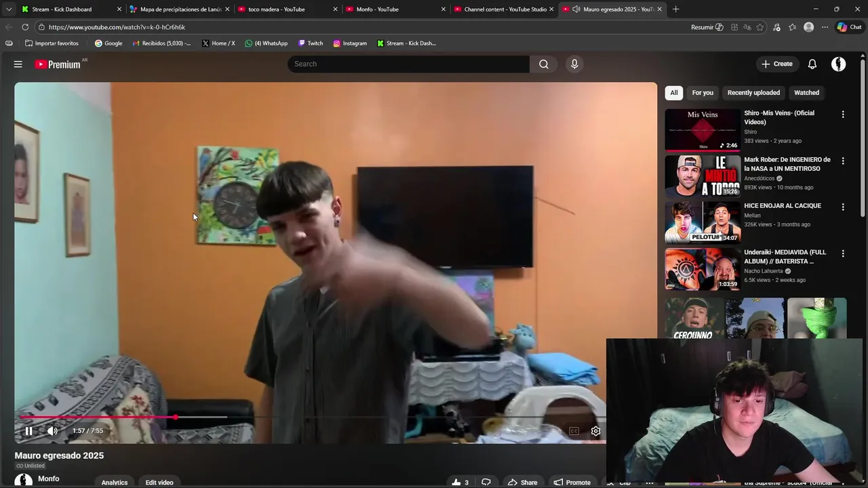
Task: Open Importar favoritos bookmark
Action: point(51,43)
